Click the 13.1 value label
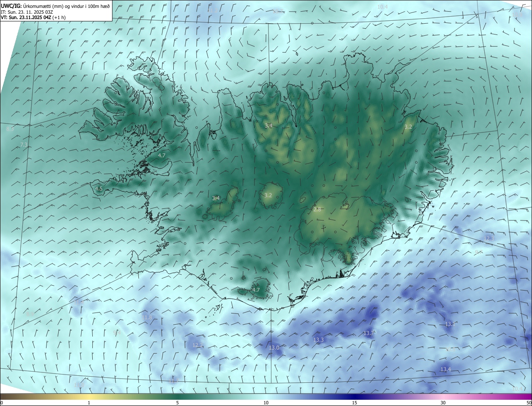The height and width of the screenshot is (406, 532). click(x=450, y=324)
